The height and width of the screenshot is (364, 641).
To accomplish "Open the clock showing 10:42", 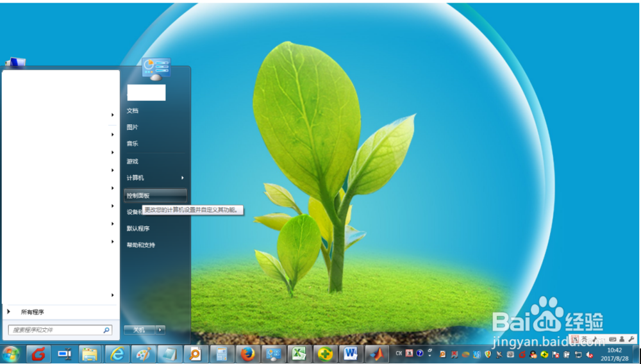I will point(615,354).
